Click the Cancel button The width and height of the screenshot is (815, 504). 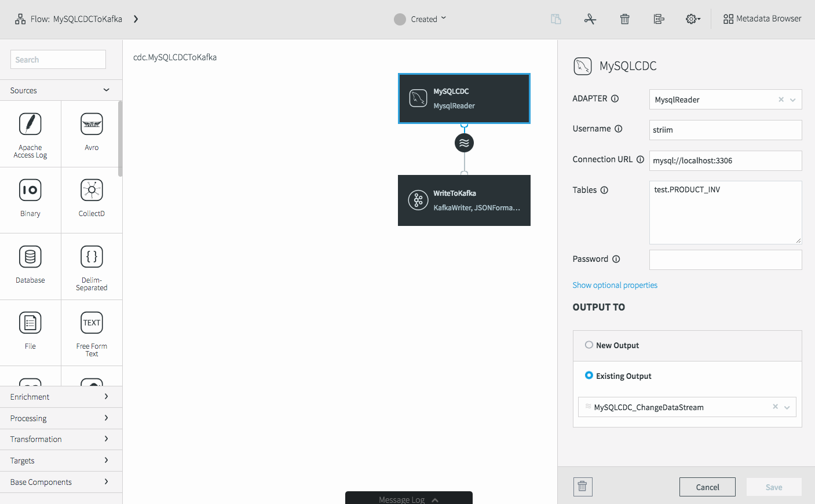(707, 487)
